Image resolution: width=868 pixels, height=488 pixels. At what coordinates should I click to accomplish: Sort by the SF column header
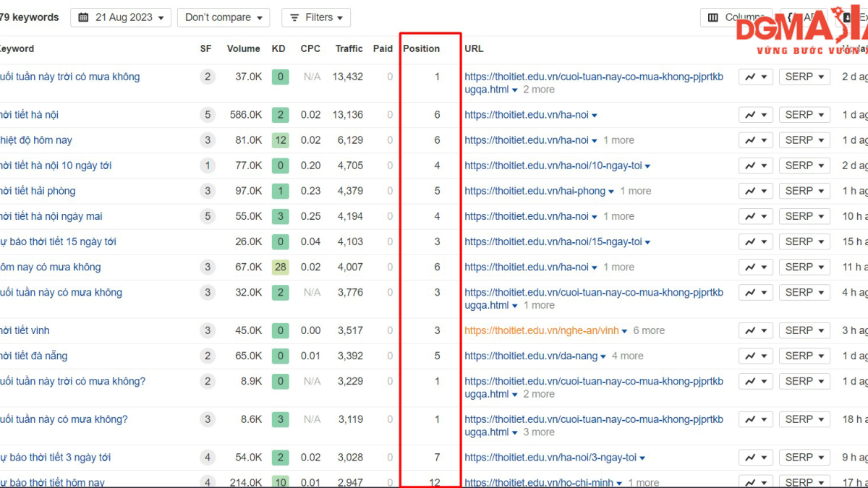(x=206, y=48)
